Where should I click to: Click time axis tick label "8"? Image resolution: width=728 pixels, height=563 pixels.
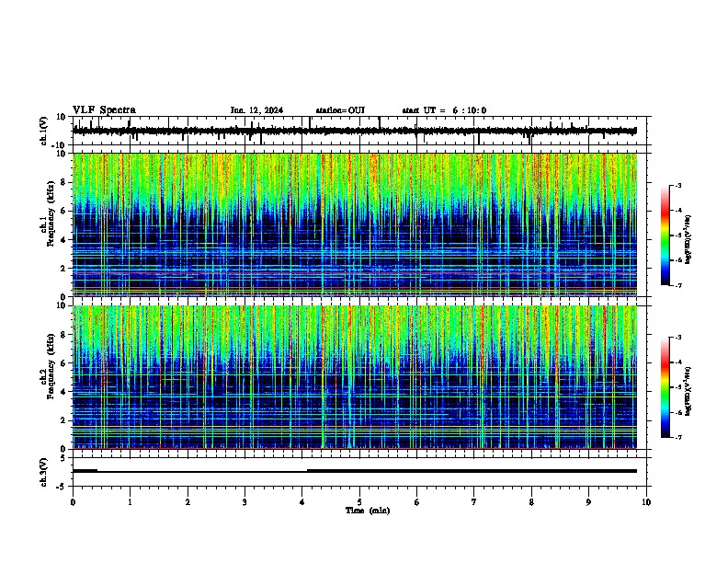click(x=531, y=502)
